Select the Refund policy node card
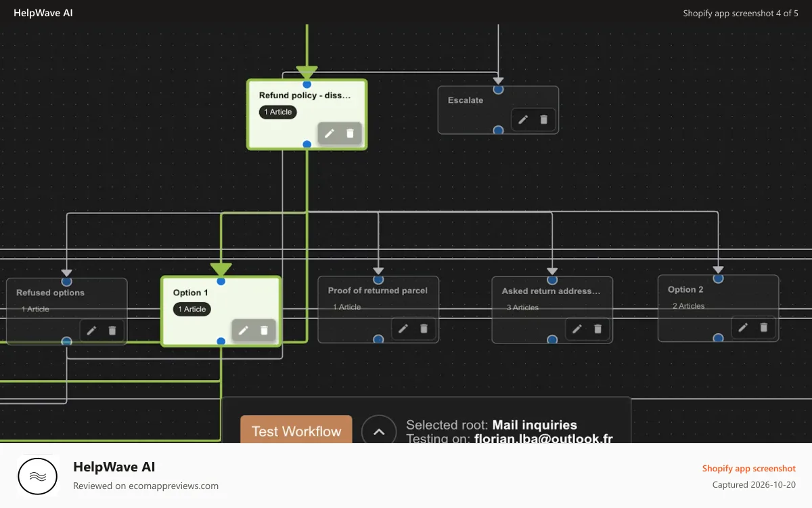Screen dimensions: 812x508 coord(307,114)
